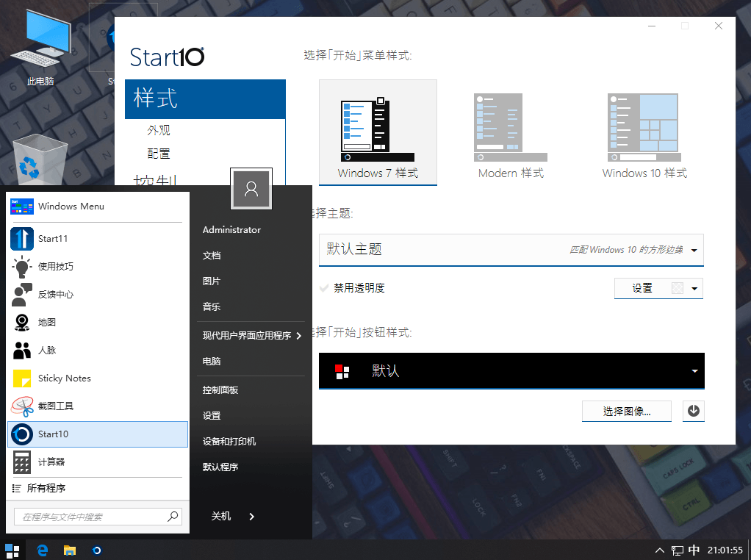Launch Sticky Notes icon
This screenshot has width=751, height=560.
click(22, 378)
